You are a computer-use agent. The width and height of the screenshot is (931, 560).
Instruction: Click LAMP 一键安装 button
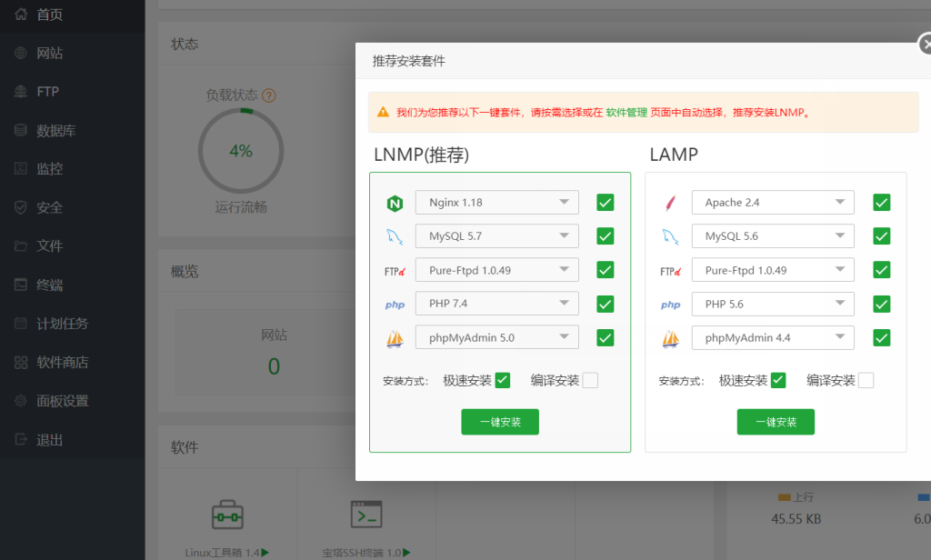(x=776, y=422)
